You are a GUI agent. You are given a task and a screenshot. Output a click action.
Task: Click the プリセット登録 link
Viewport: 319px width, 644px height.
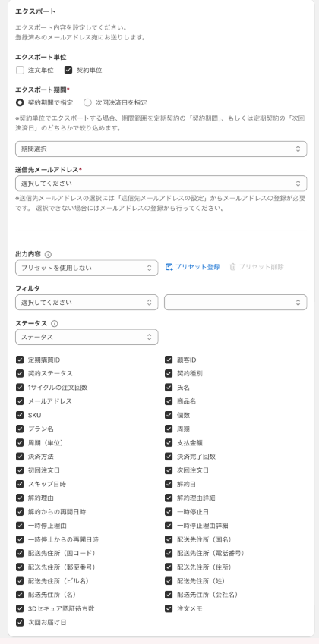193,267
